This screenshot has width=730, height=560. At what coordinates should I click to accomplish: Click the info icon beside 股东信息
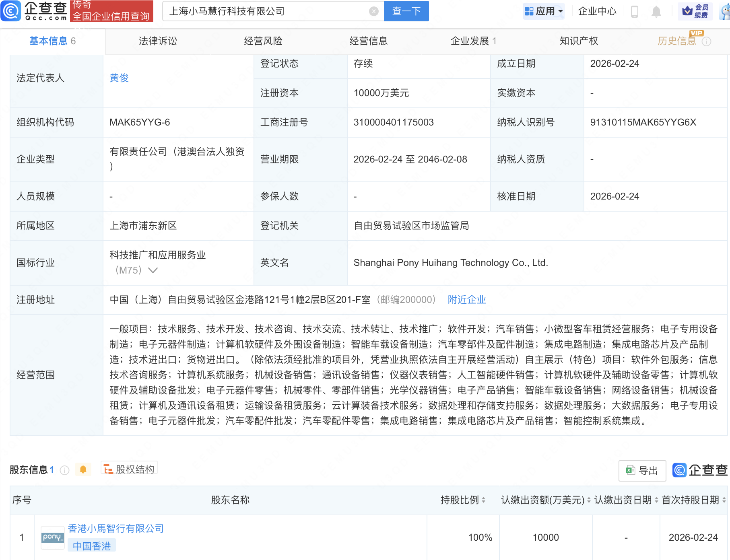[64, 470]
